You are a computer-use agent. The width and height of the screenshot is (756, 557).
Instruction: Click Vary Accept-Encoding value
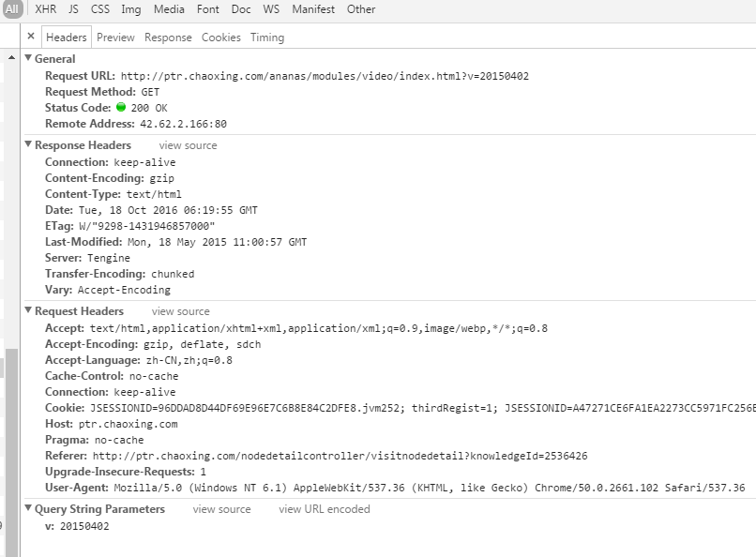pyautogui.click(x=124, y=290)
